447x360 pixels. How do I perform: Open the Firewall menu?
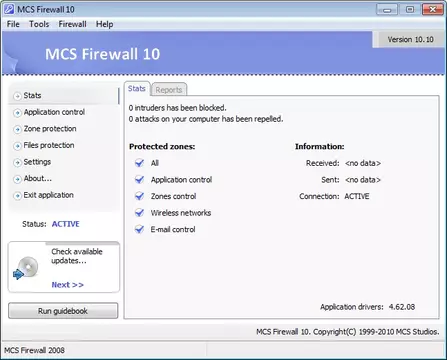72,24
